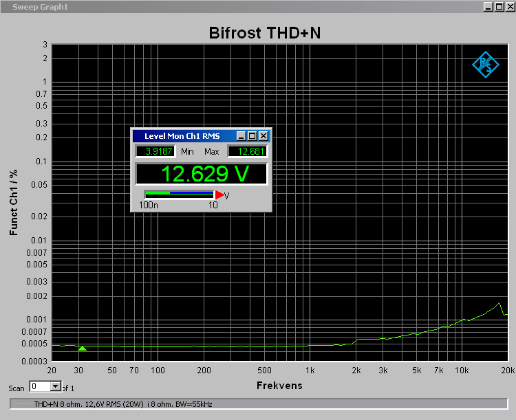Open the Scan number dropdown arrow
The height and width of the screenshot is (420, 516).
click(56, 386)
